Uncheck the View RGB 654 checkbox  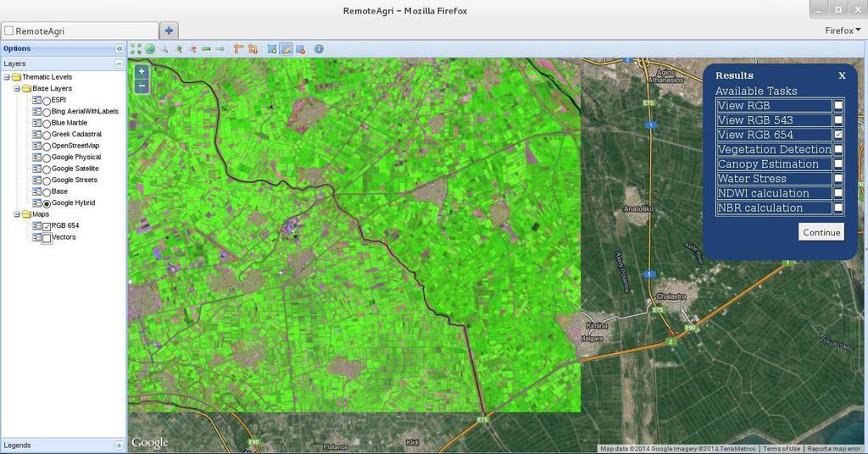pyautogui.click(x=838, y=135)
